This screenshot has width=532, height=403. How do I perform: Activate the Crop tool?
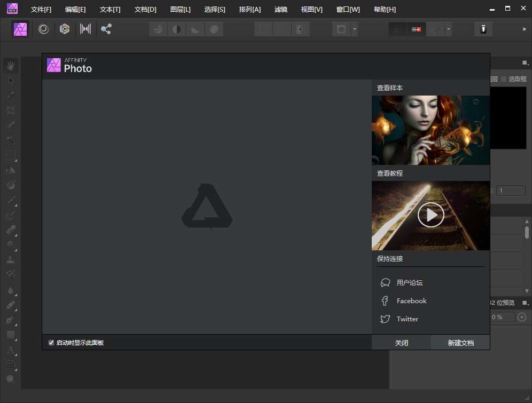click(x=11, y=110)
